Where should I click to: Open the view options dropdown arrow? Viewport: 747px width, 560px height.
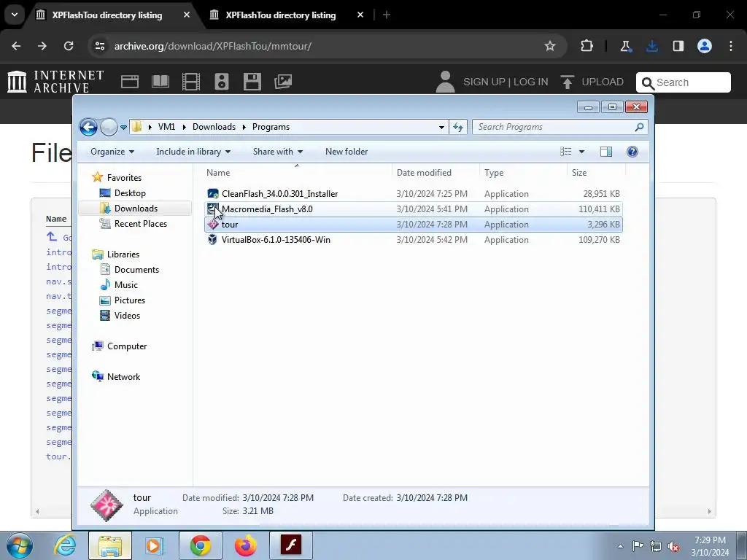tap(581, 152)
